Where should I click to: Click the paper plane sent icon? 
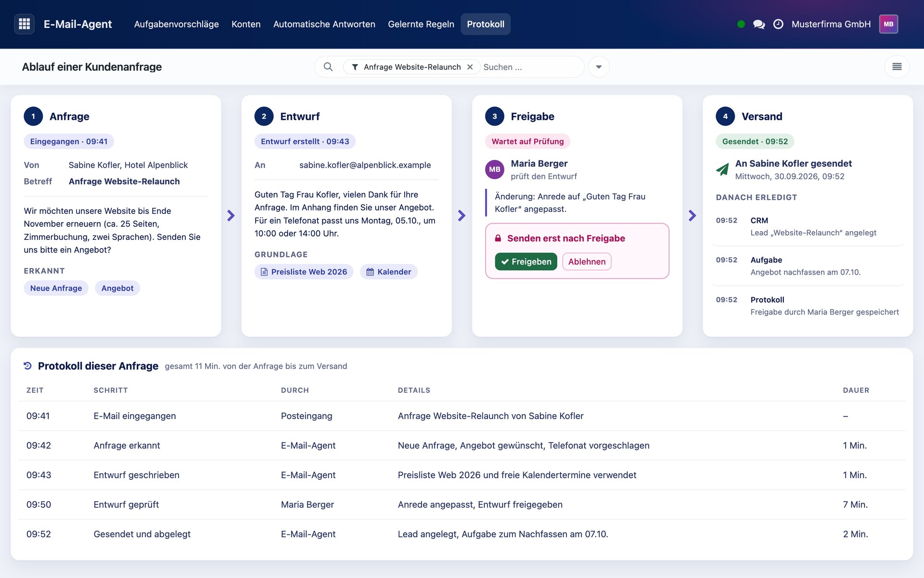click(x=722, y=170)
